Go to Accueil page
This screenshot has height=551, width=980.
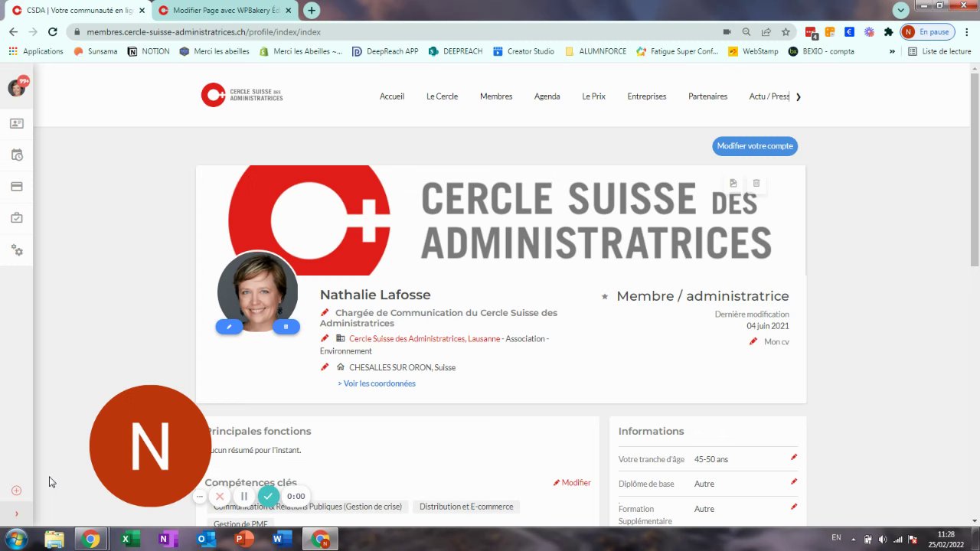click(392, 96)
